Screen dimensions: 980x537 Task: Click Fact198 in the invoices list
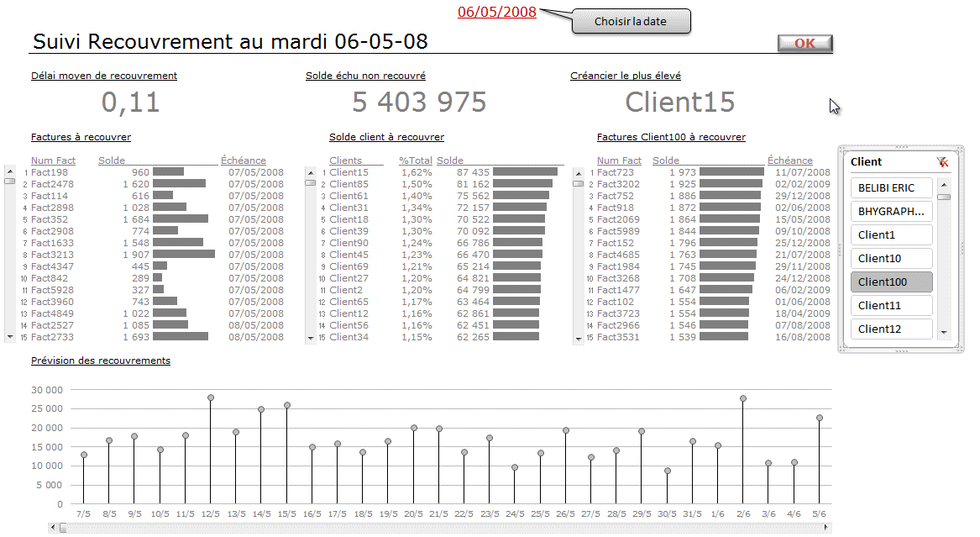coord(50,172)
